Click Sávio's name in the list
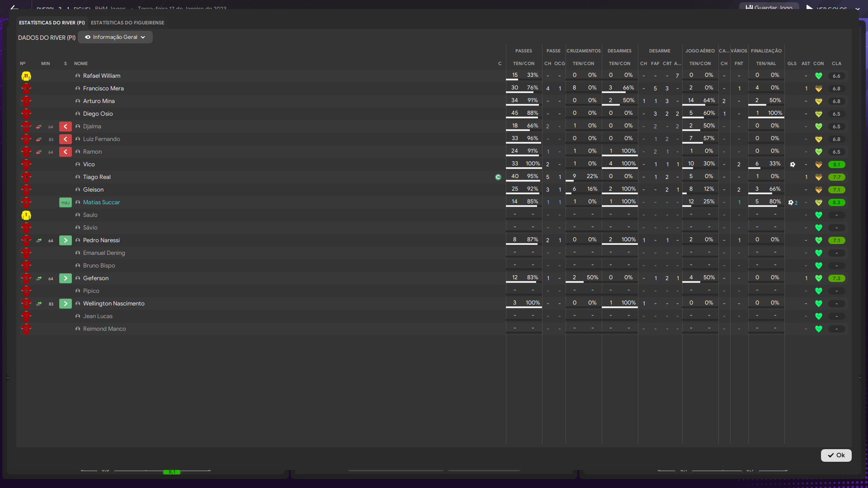This screenshot has width=868, height=488. [x=90, y=228]
